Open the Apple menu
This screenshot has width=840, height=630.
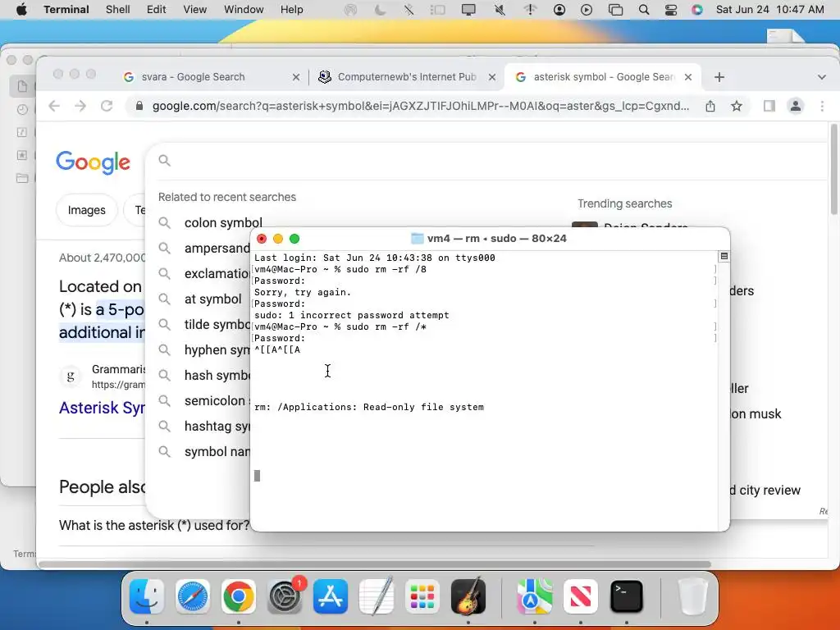point(21,9)
